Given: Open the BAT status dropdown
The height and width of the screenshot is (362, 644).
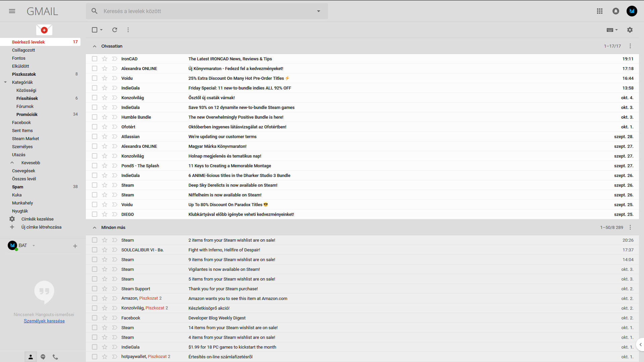Looking at the screenshot, I should (34, 246).
